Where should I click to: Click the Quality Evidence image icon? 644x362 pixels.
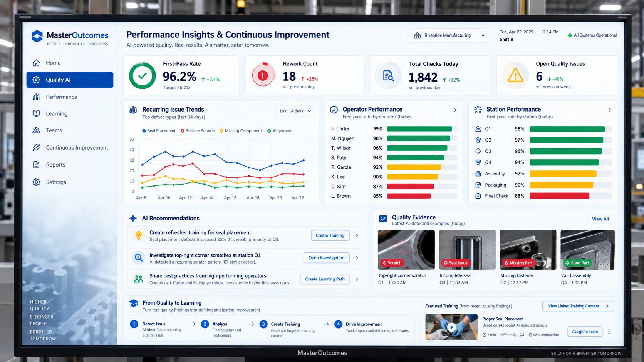click(383, 219)
